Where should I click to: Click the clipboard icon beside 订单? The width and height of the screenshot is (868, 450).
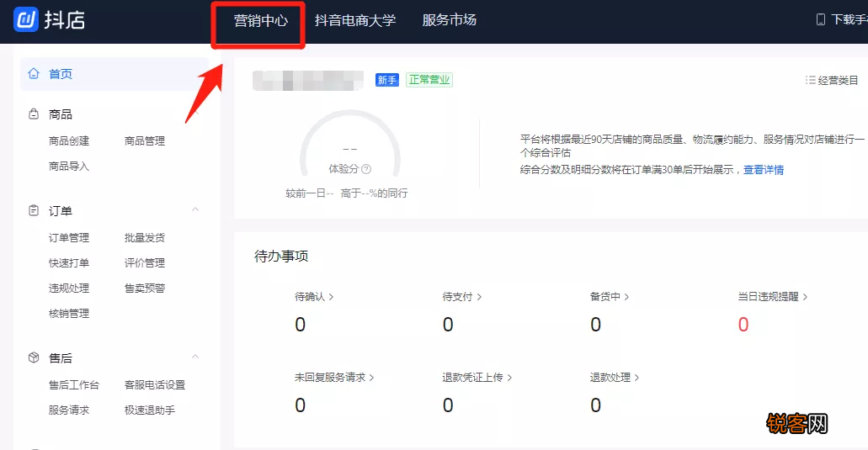pos(34,210)
